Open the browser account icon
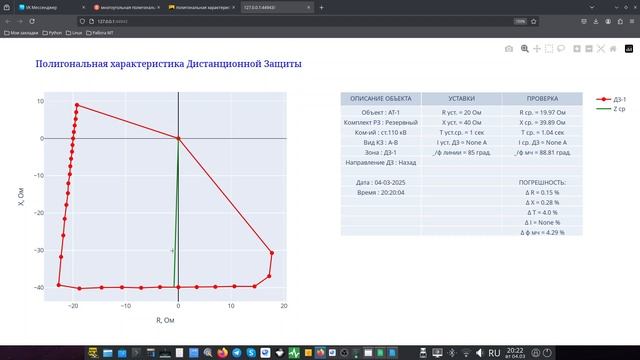The height and width of the screenshot is (360, 640). (608, 21)
